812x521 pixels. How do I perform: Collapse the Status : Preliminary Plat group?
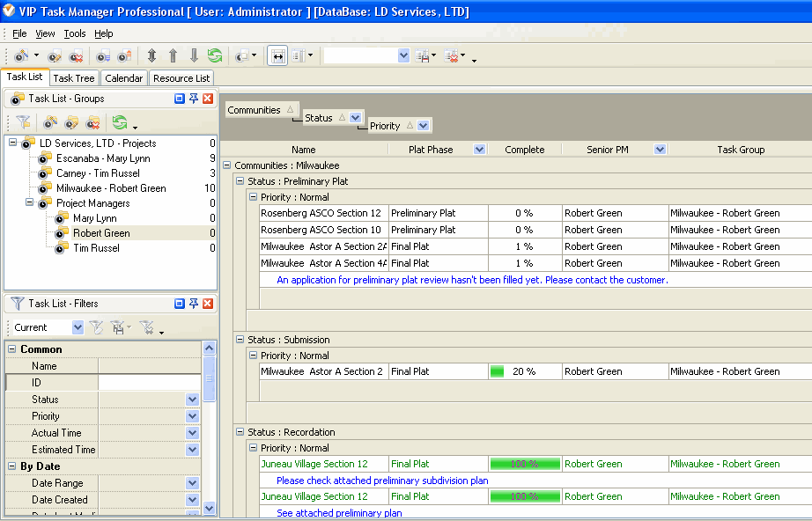pyautogui.click(x=240, y=180)
